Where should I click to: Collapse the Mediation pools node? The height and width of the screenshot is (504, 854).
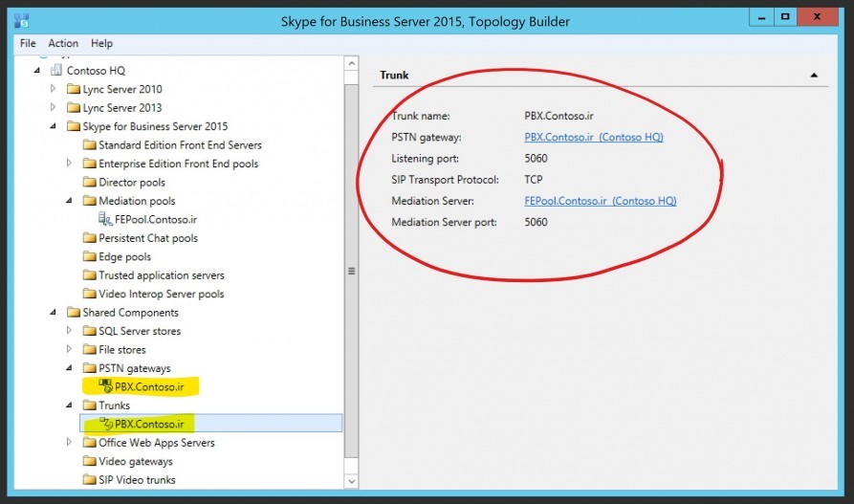pyautogui.click(x=69, y=201)
